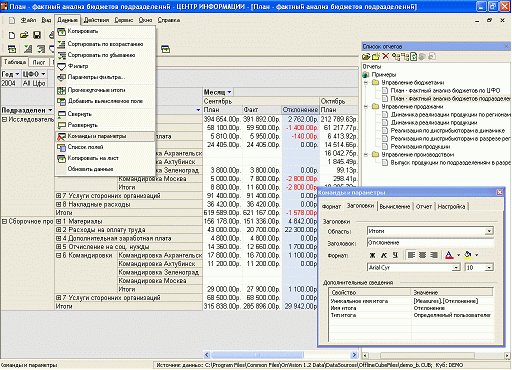The width and height of the screenshot is (512, 370).
Task: Click font color A icon in dialog
Action: click(x=449, y=255)
